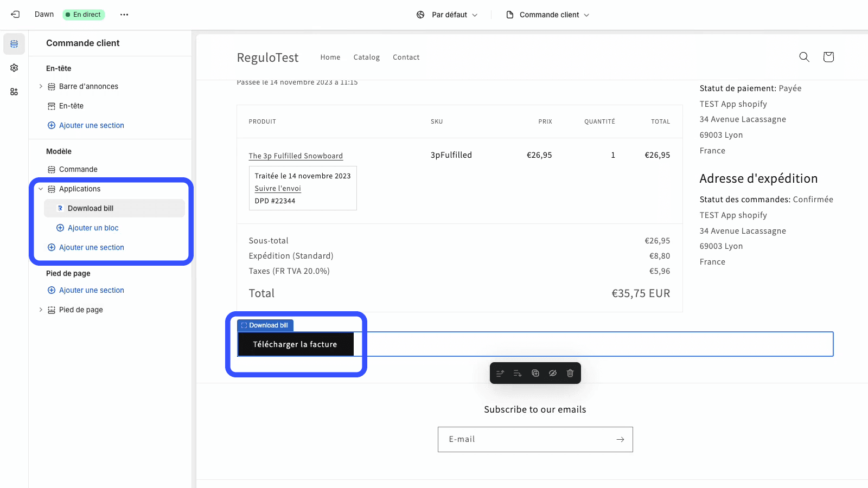868x488 pixels.
Task: Click Ajouter un bloc under Applications
Action: 93,228
